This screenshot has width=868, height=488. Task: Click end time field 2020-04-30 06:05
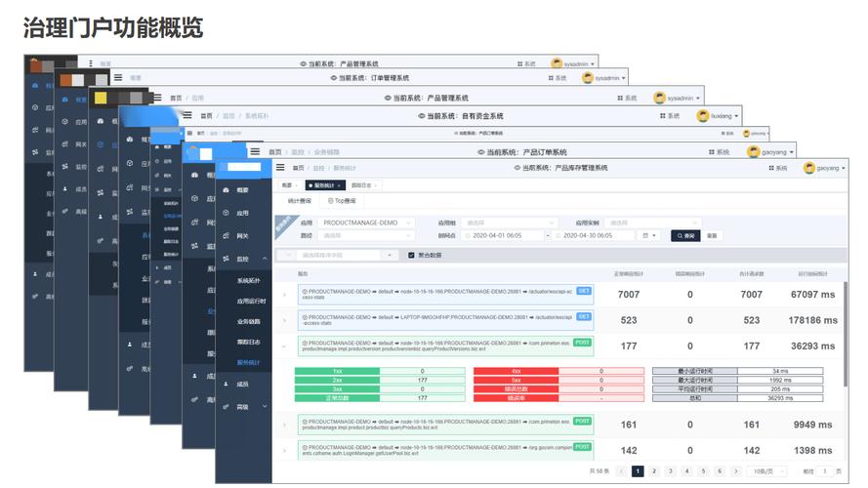[595, 235]
